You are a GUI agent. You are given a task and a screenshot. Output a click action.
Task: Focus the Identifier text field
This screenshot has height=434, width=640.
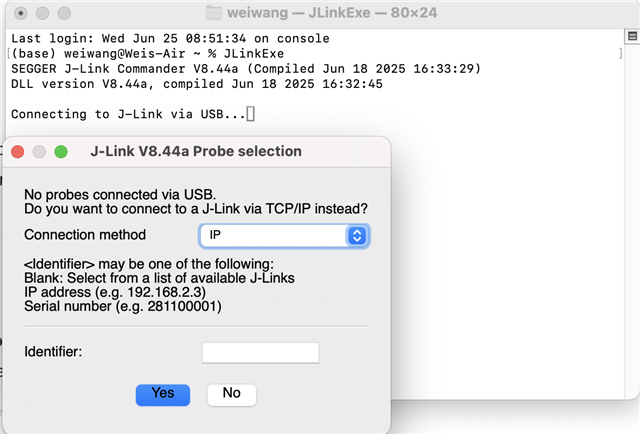pyautogui.click(x=260, y=352)
